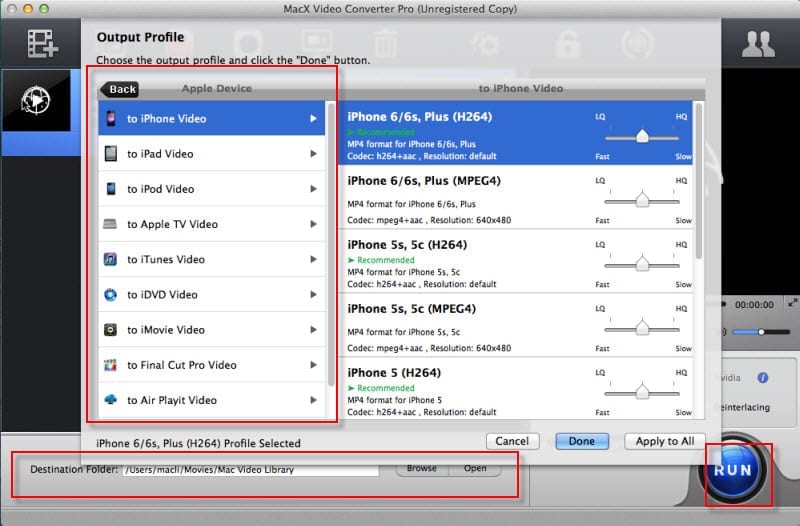Browse for a destination folder

point(422,468)
